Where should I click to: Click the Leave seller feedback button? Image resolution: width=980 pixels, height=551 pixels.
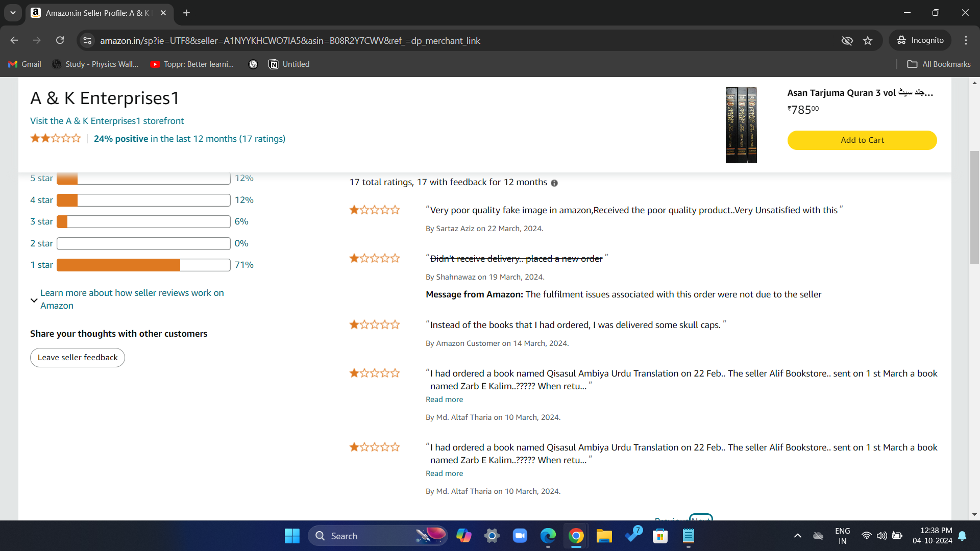pyautogui.click(x=78, y=358)
